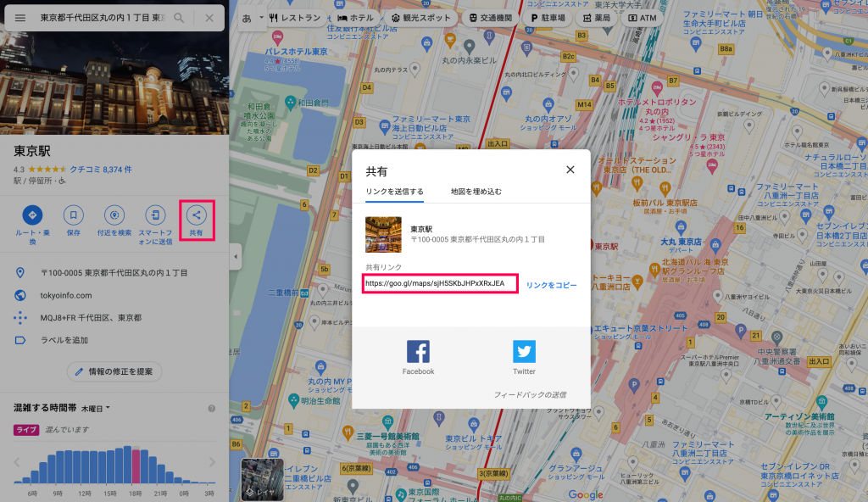This screenshot has width=868, height=502.
Task: Click the グランアージュ shopping pin
Action: pyautogui.click(x=576, y=454)
